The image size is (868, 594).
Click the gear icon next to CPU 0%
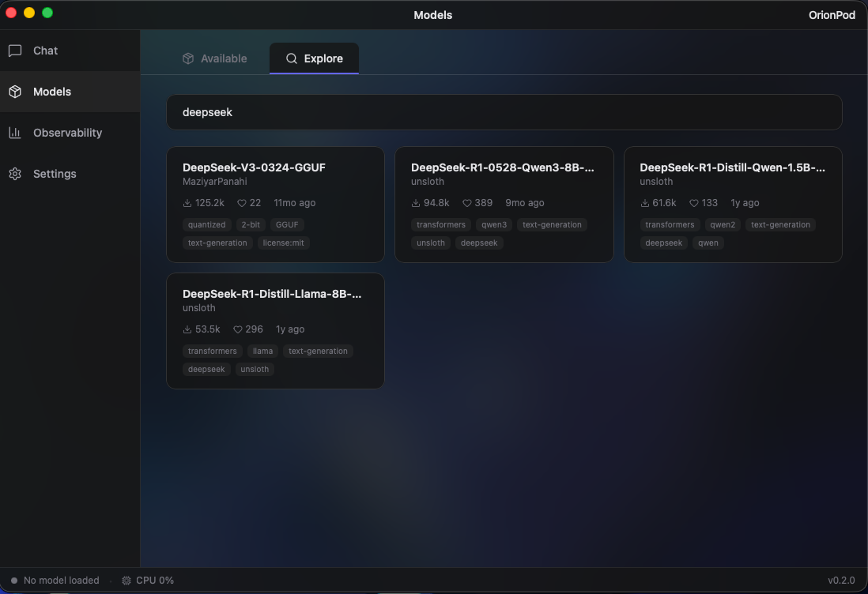click(126, 580)
